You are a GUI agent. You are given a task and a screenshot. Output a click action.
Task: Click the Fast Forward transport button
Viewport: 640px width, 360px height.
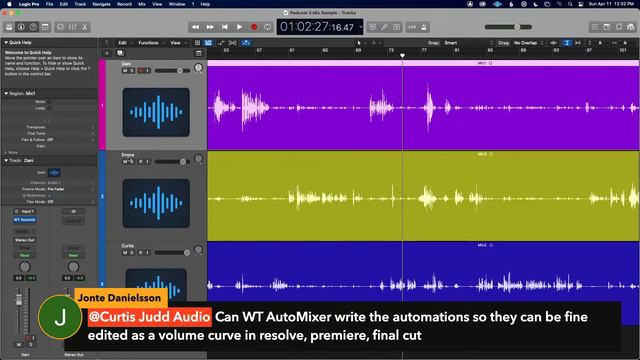point(210,27)
